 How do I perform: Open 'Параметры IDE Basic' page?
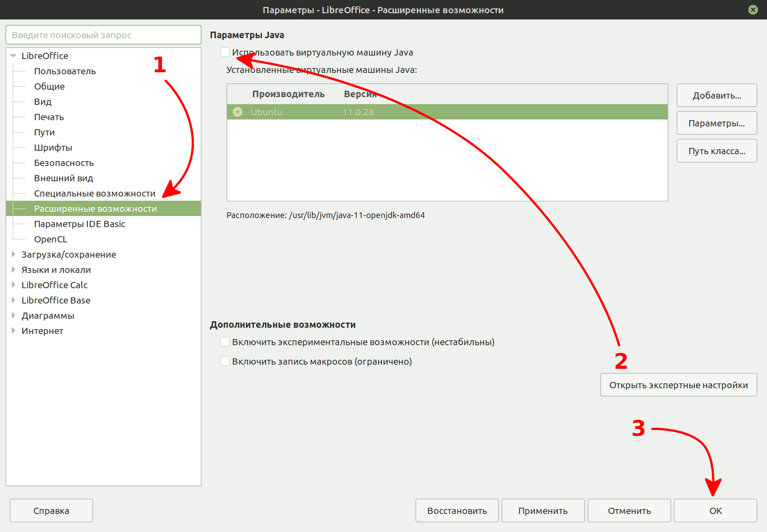[80, 224]
